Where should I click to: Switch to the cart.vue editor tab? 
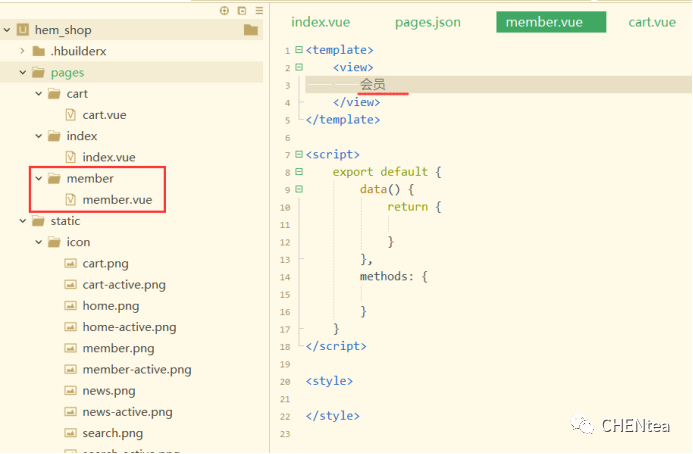tap(651, 22)
